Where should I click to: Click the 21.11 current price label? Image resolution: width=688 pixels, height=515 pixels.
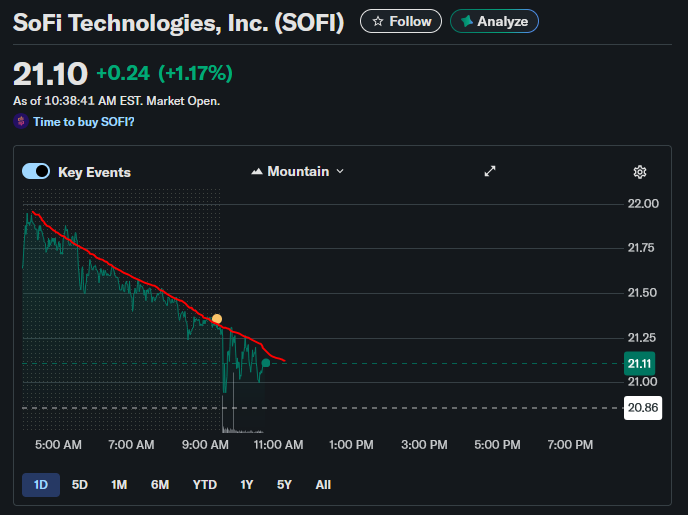(x=639, y=363)
